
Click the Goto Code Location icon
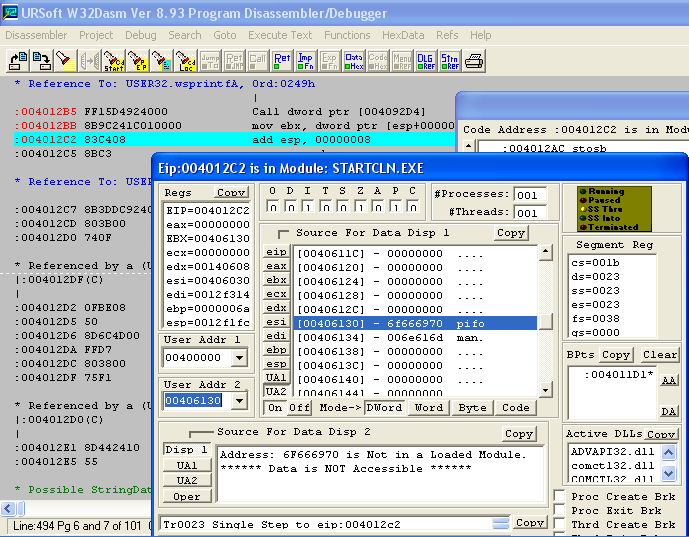coord(186,61)
